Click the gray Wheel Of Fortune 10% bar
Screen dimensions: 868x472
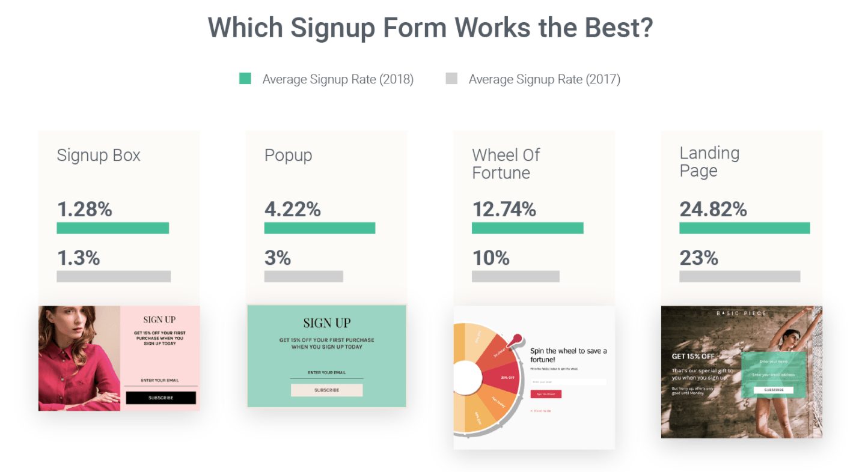pos(516,276)
